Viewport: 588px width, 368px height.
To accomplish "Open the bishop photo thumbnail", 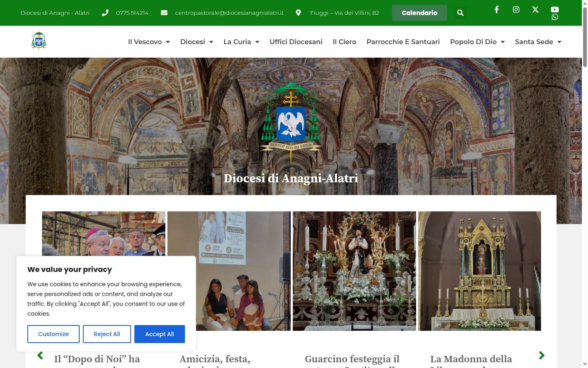I will coord(104,234).
